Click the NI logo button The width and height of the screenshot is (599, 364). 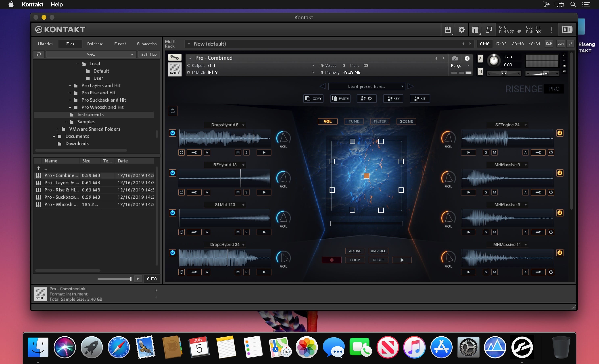(x=567, y=29)
